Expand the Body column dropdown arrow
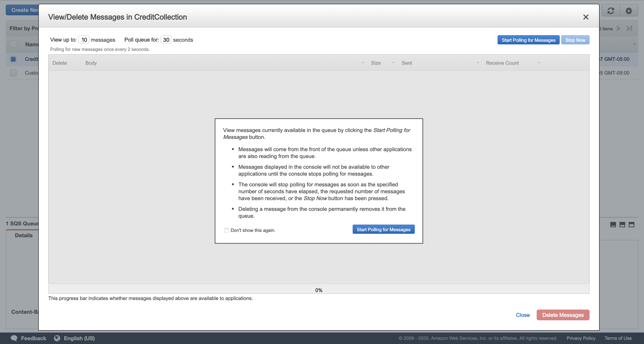Viewport: 644px width, 344px height. 362,63
